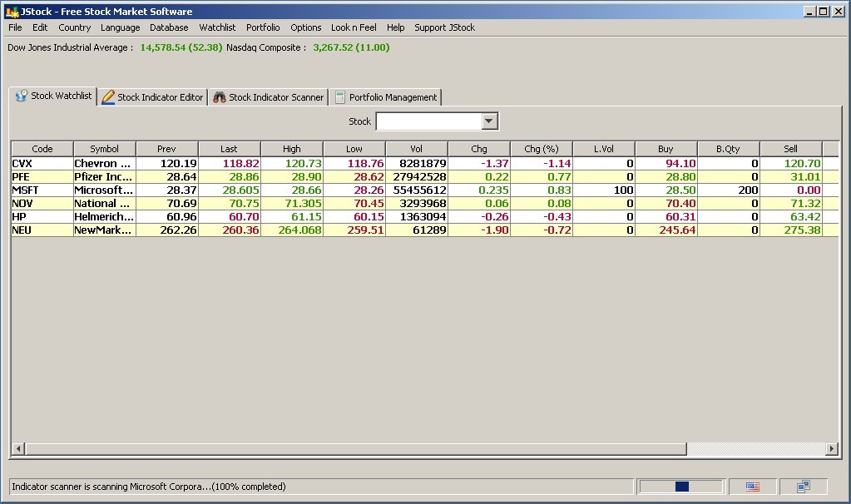Sort table by the L.Vol column header
This screenshot has height=504, width=851.
click(603, 149)
